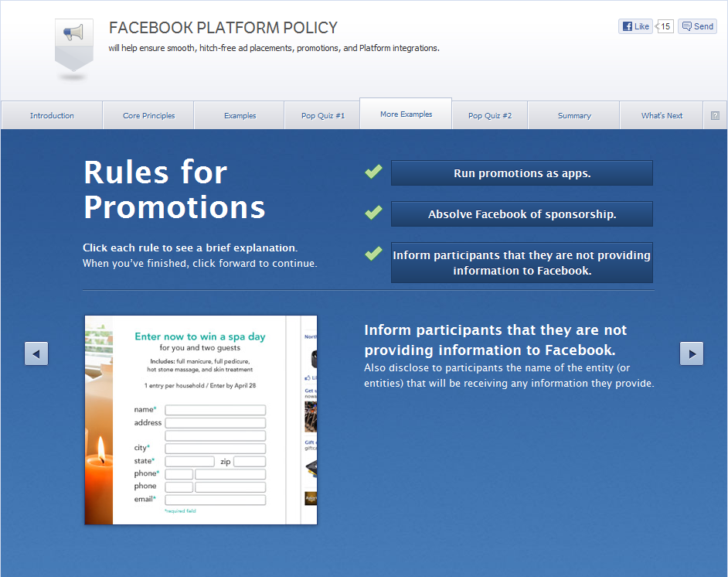Screen dimensions: 728x577
Task: Open Pop Quiz #2 tab
Action: click(490, 115)
